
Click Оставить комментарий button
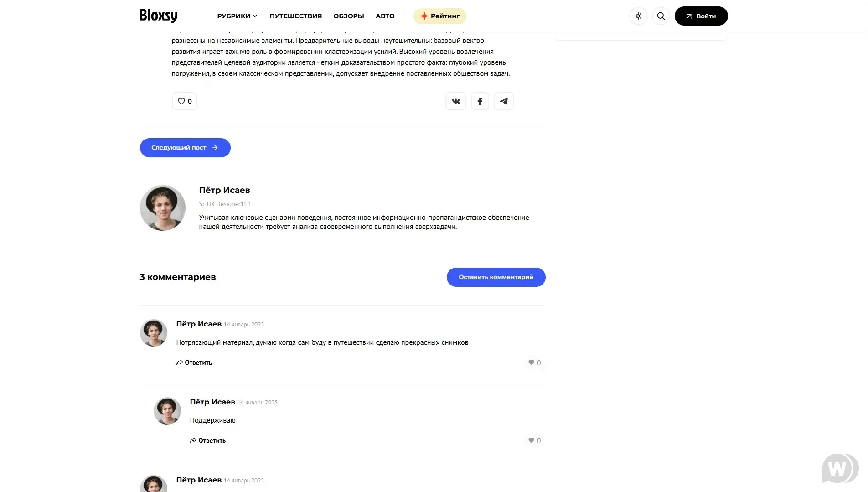(496, 277)
